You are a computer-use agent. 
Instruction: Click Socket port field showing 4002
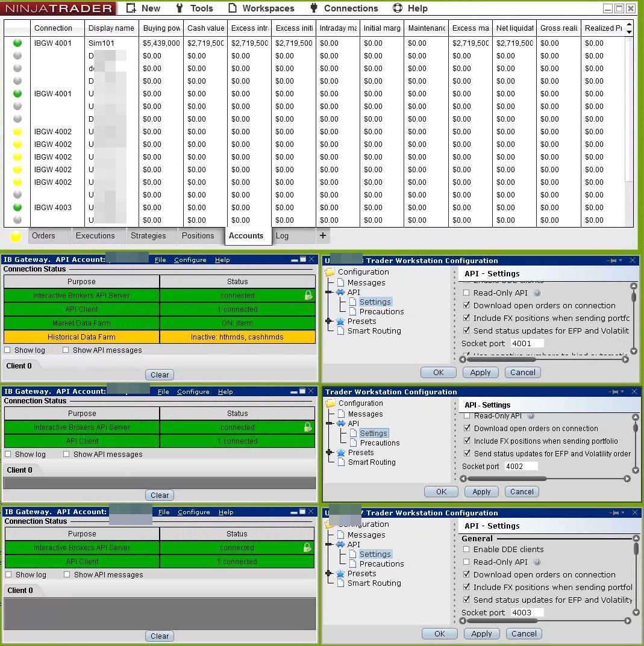[x=521, y=466]
